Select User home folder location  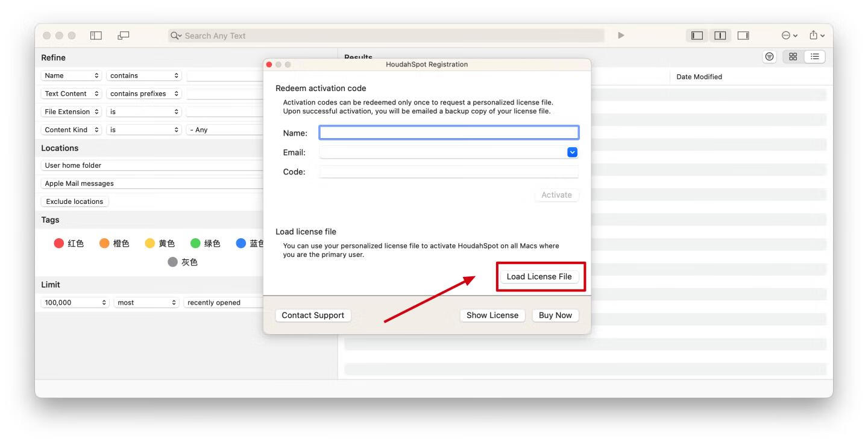tap(153, 165)
